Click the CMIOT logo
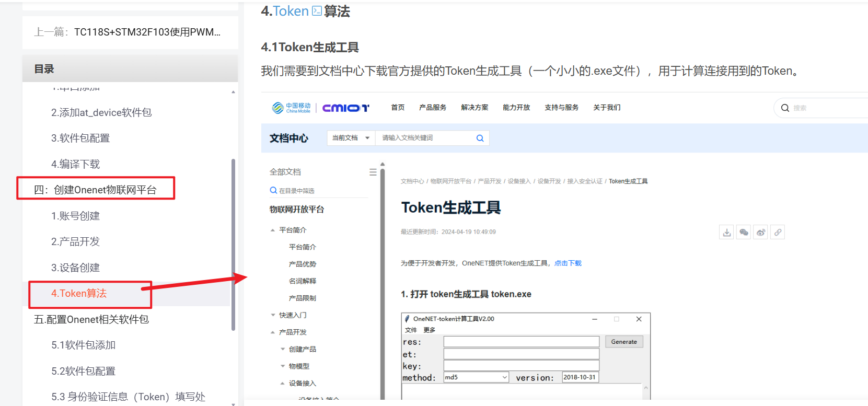 tap(345, 108)
